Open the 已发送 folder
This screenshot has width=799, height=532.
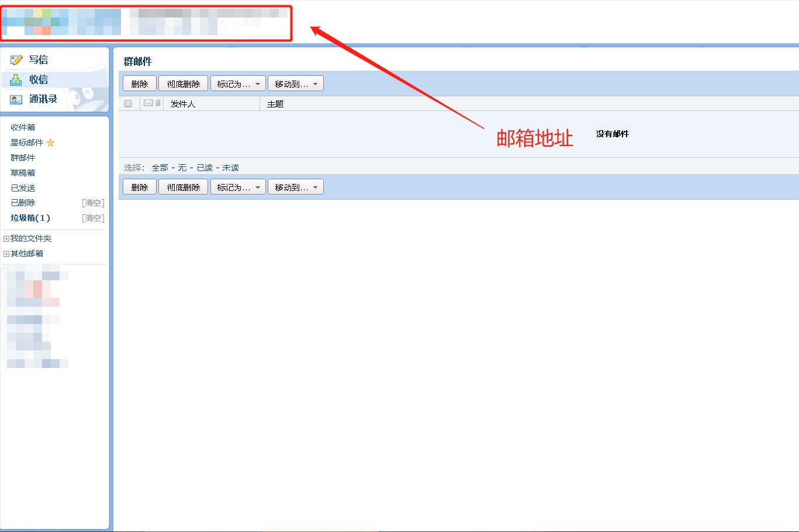point(23,187)
